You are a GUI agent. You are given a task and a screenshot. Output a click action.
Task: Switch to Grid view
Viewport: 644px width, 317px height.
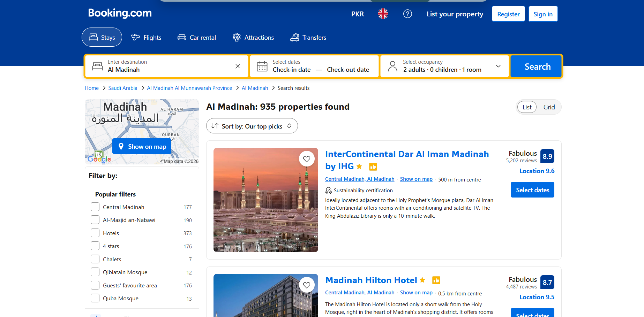pos(549,107)
